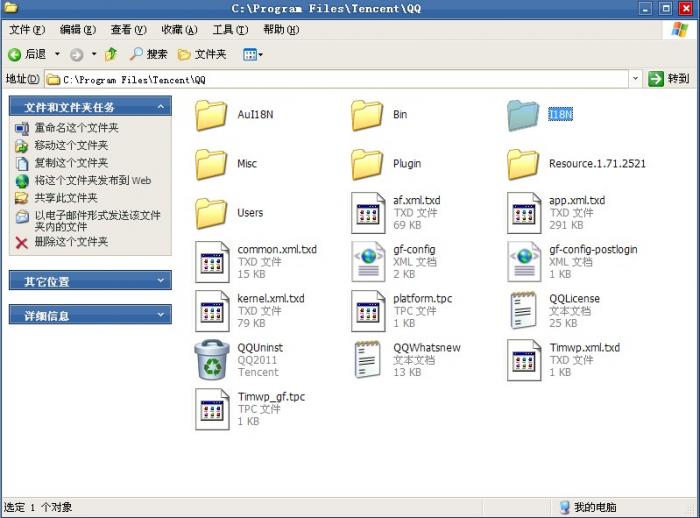Open the forward history dropdown arrow
Screen dimensions: 700x518
point(94,54)
